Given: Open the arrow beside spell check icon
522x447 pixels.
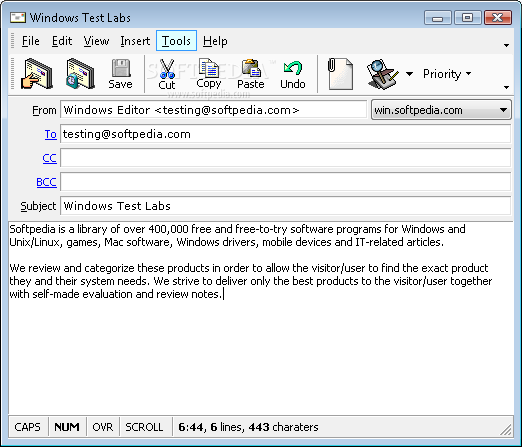Looking at the screenshot, I should pyautogui.click(x=409, y=74).
